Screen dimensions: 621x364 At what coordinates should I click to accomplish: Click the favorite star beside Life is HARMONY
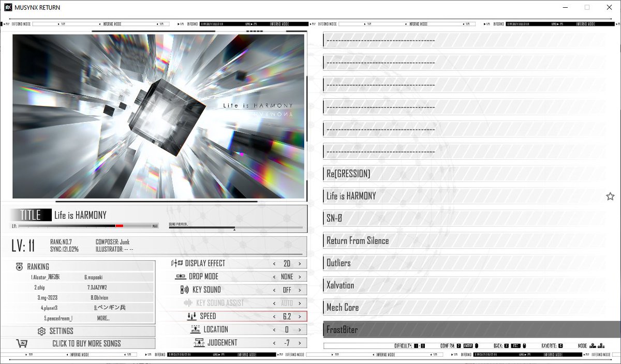click(x=610, y=196)
